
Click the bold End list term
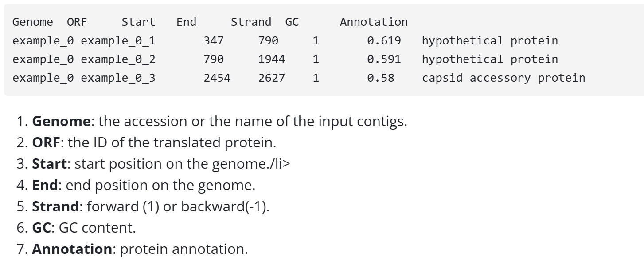[45, 185]
